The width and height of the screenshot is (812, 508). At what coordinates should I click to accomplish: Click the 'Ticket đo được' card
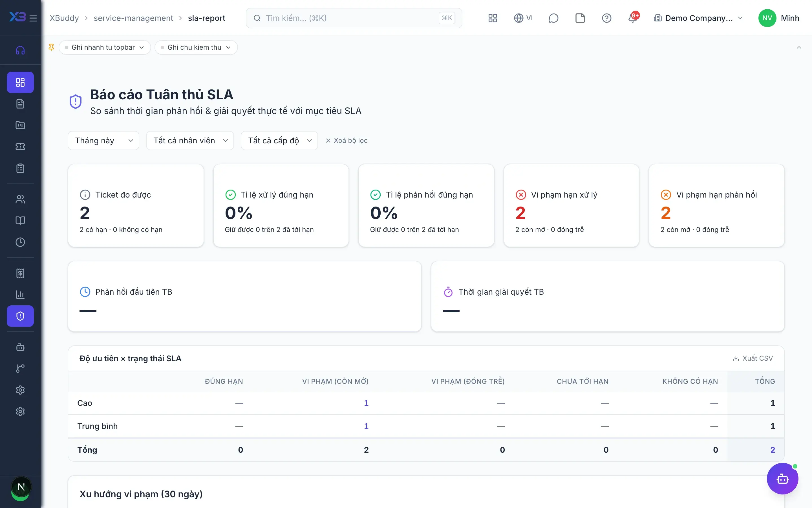coord(136,206)
